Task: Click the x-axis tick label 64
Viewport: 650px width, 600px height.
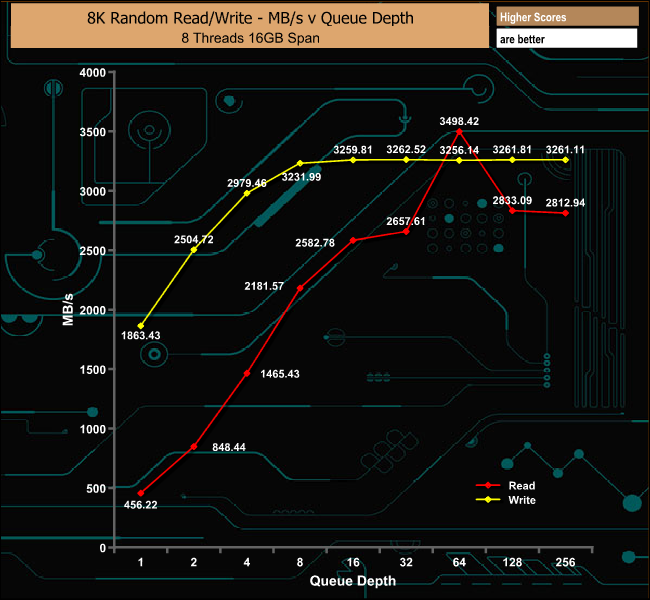Action: pyautogui.click(x=459, y=562)
